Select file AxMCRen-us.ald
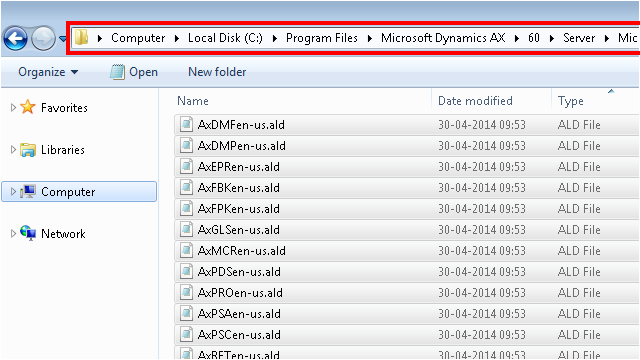The image size is (640, 360). point(242,251)
